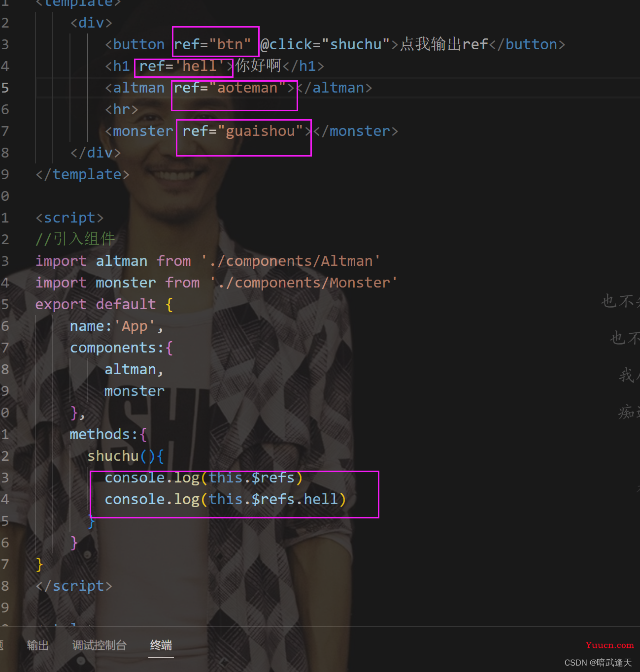Click the <h1 opening tag

click(117, 66)
